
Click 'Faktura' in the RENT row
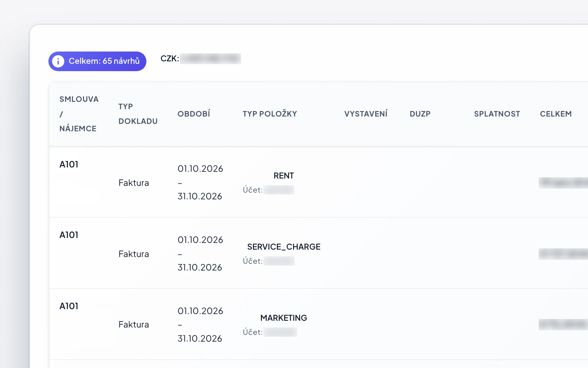coord(134,183)
